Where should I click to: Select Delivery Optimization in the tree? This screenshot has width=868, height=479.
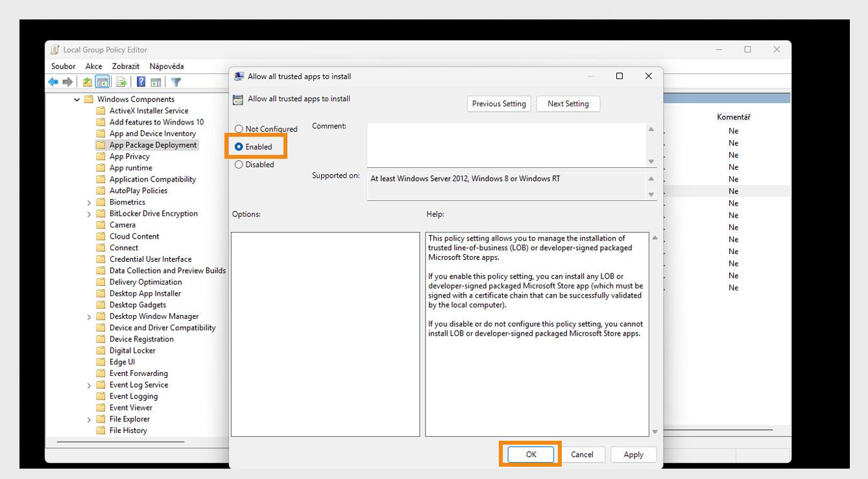click(x=145, y=282)
